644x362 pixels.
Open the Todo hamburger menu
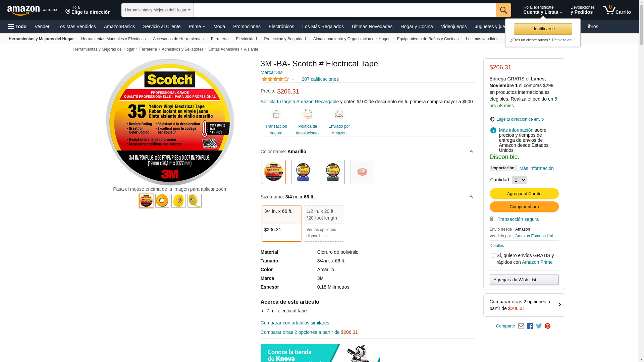[x=17, y=26]
